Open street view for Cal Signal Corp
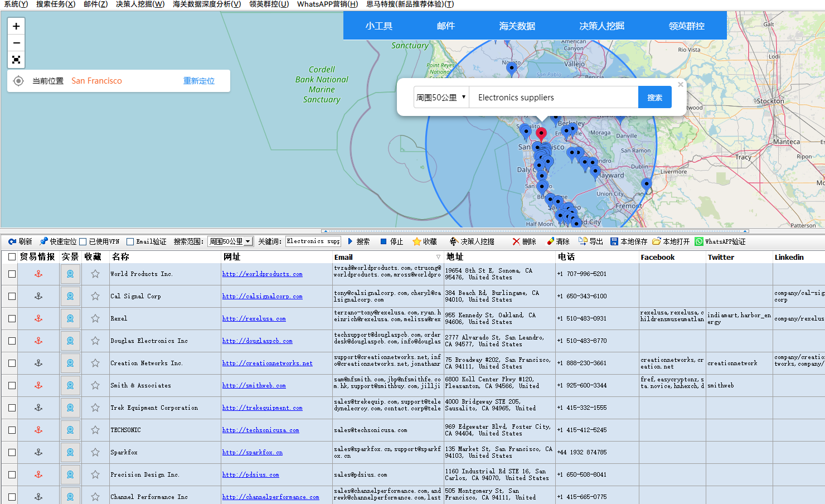The height and width of the screenshot is (504, 825). point(70,296)
